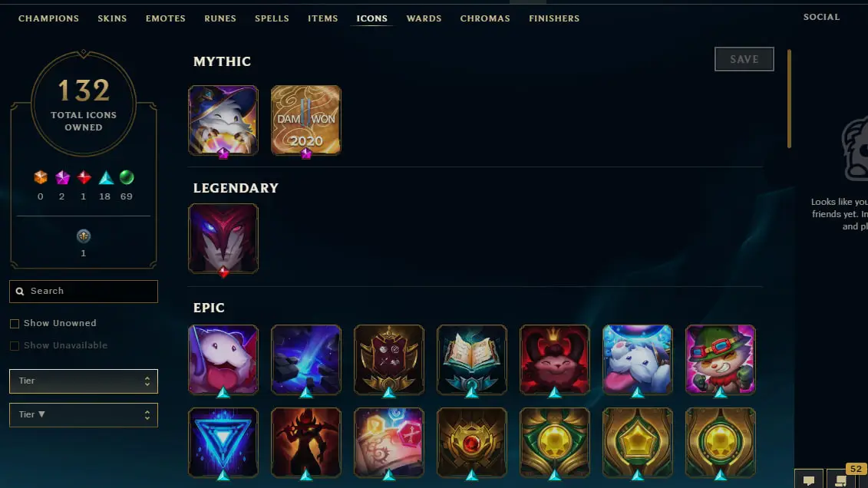Toggle the Show Unavailable checkbox
This screenshot has height=488, width=868.
coord(15,346)
